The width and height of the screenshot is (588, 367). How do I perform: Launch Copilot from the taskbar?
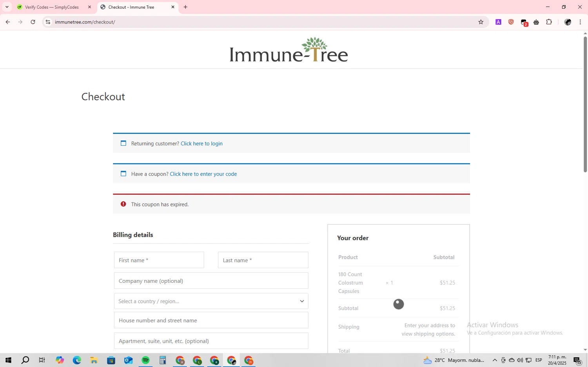(x=60, y=360)
